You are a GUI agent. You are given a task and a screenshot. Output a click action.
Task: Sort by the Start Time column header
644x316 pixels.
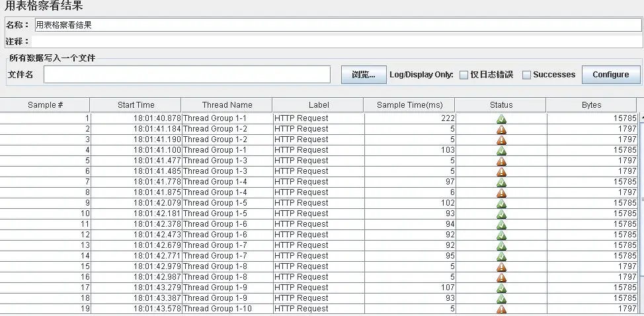[x=136, y=104]
